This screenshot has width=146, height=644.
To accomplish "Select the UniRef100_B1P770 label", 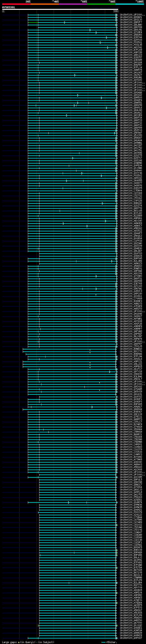I will 131,585.
